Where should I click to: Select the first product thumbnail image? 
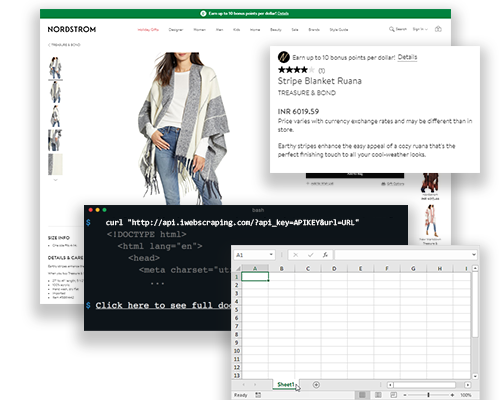click(55, 68)
